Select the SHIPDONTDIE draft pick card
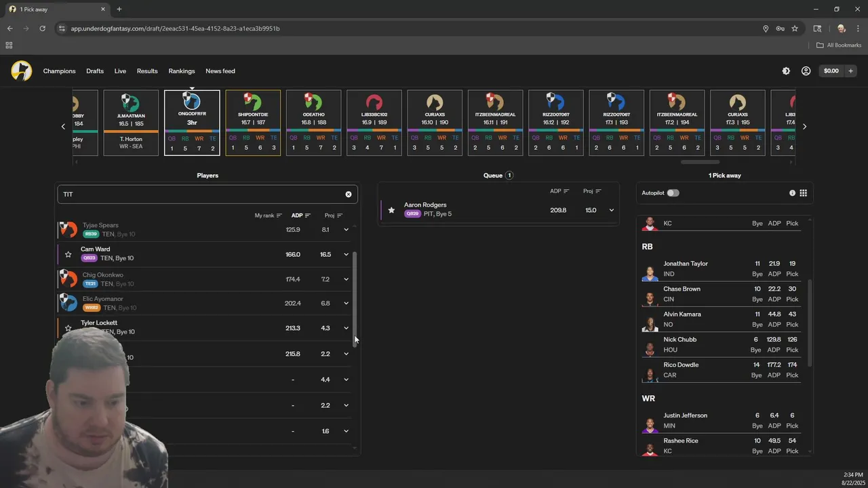The width and height of the screenshot is (868, 488). (x=253, y=123)
